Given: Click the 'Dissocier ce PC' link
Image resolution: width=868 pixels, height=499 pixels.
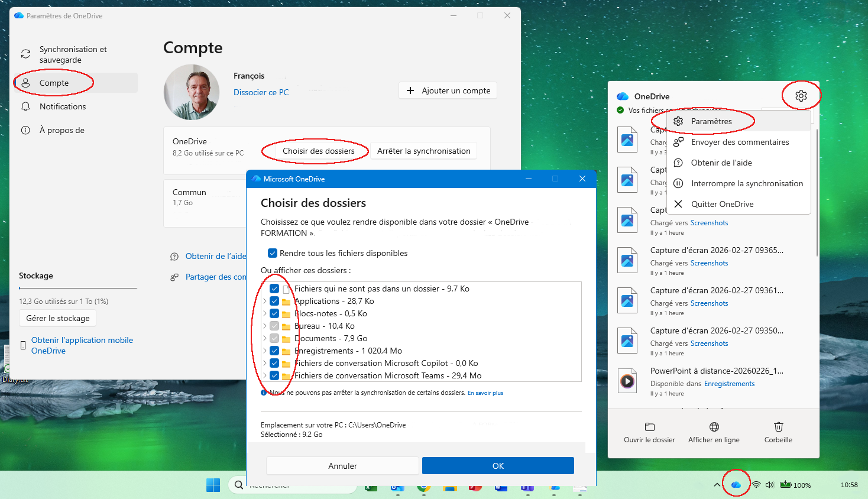Looking at the screenshot, I should click(261, 92).
